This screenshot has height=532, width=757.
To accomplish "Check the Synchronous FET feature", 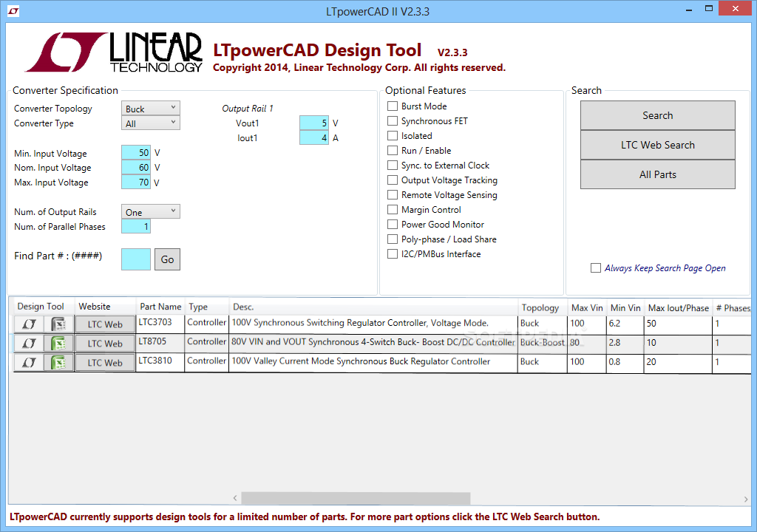I will [x=393, y=120].
